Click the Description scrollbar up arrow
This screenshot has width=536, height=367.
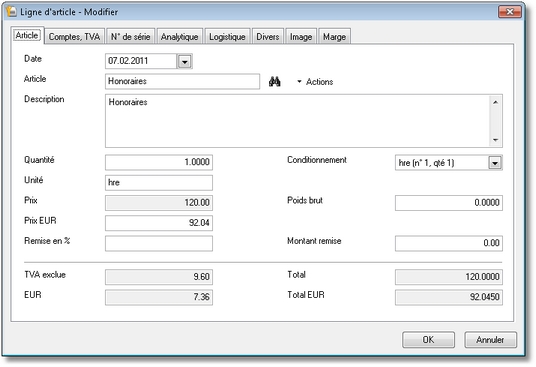tap(495, 102)
